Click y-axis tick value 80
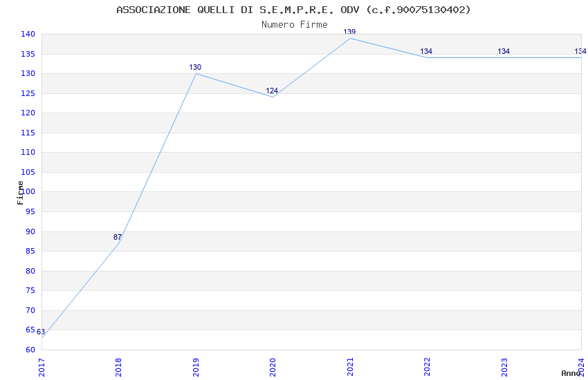This screenshot has height=380, width=588. tap(30, 271)
